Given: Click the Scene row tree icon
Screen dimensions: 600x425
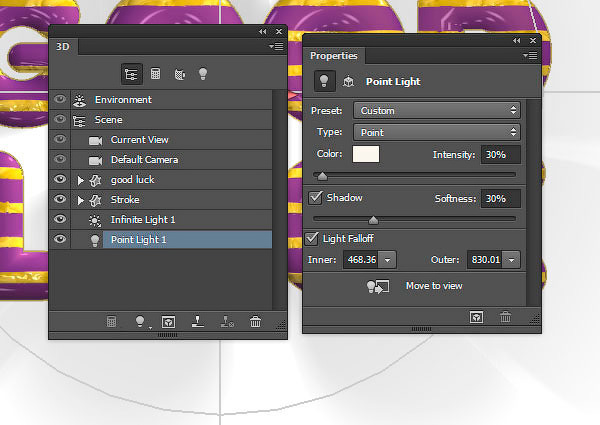Looking at the screenshot, I should (x=79, y=120).
